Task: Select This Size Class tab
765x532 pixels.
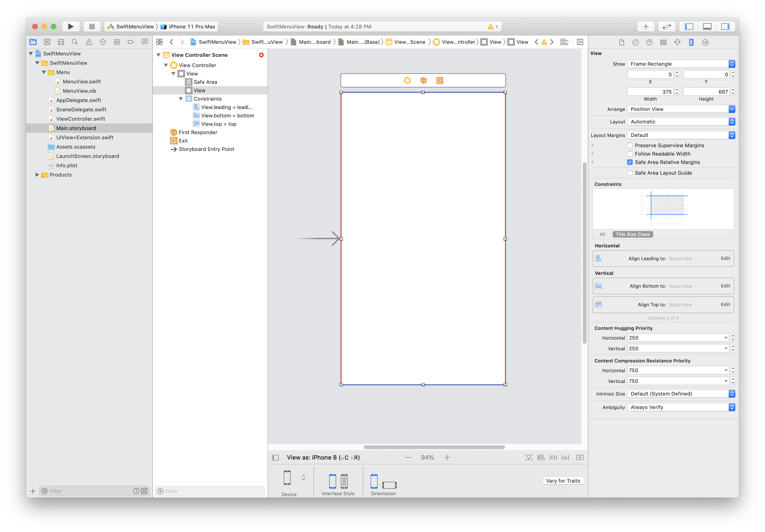Action: [632, 234]
